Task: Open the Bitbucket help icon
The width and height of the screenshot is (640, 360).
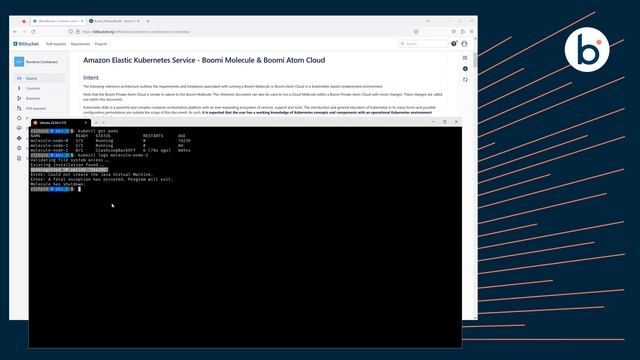Action: (454, 44)
